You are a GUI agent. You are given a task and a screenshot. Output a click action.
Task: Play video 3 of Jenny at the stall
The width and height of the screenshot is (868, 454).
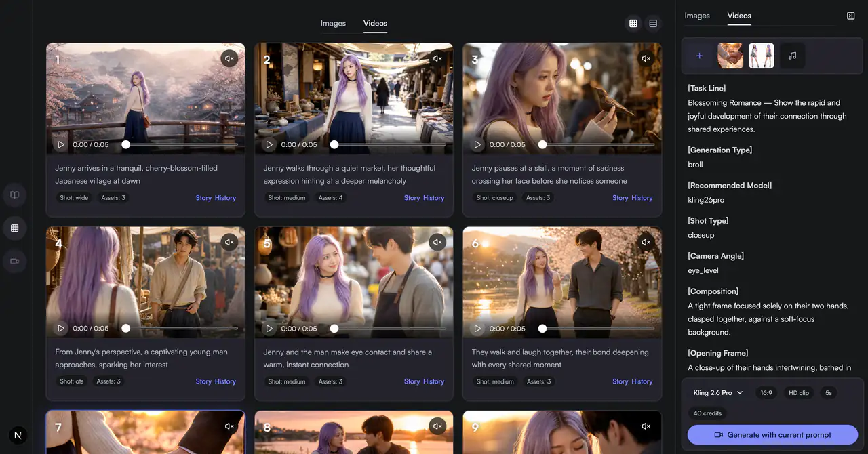[477, 144]
